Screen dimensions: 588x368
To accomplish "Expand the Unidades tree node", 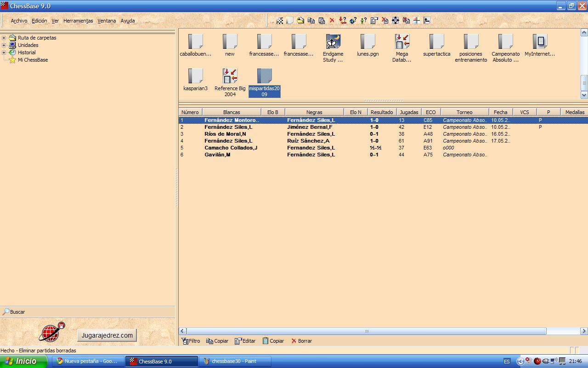I will pyautogui.click(x=4, y=45).
